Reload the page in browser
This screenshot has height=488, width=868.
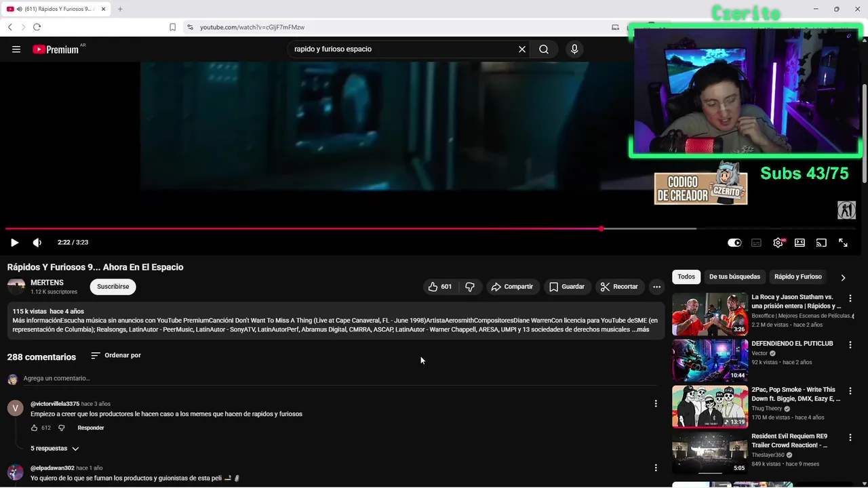pyautogui.click(x=37, y=27)
